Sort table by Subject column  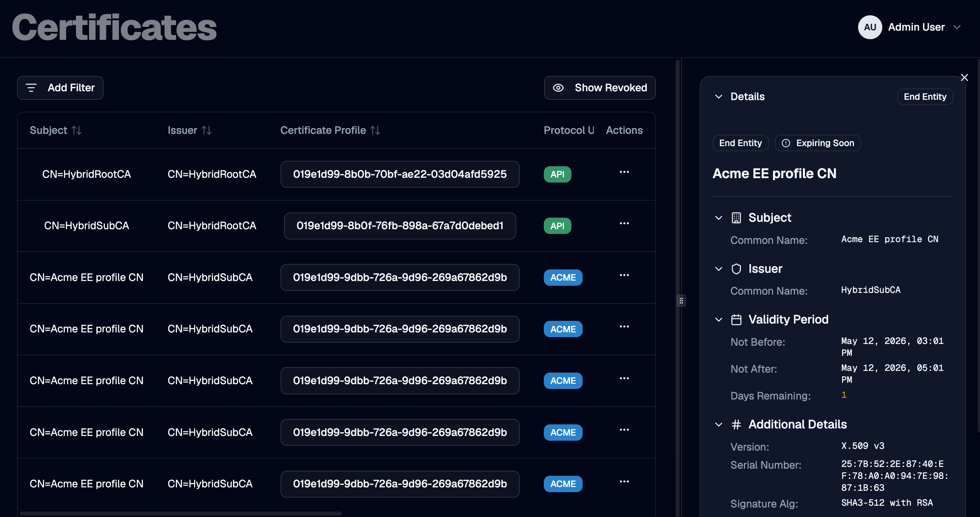click(x=77, y=130)
